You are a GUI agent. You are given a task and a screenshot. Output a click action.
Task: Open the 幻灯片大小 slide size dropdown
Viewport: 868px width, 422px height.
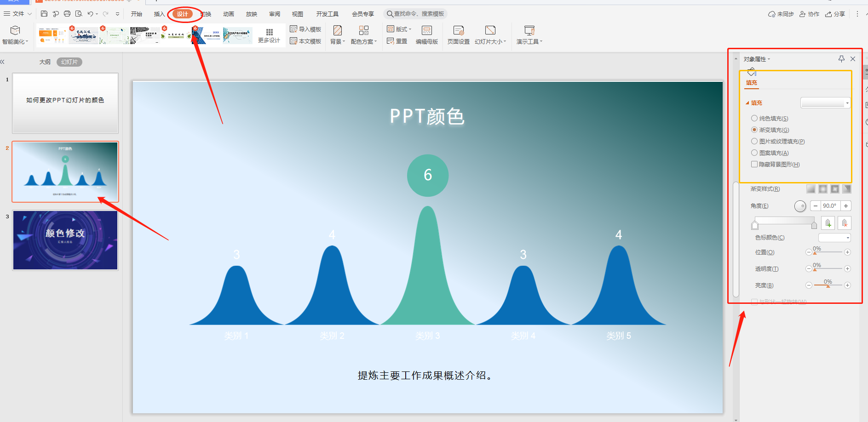490,35
